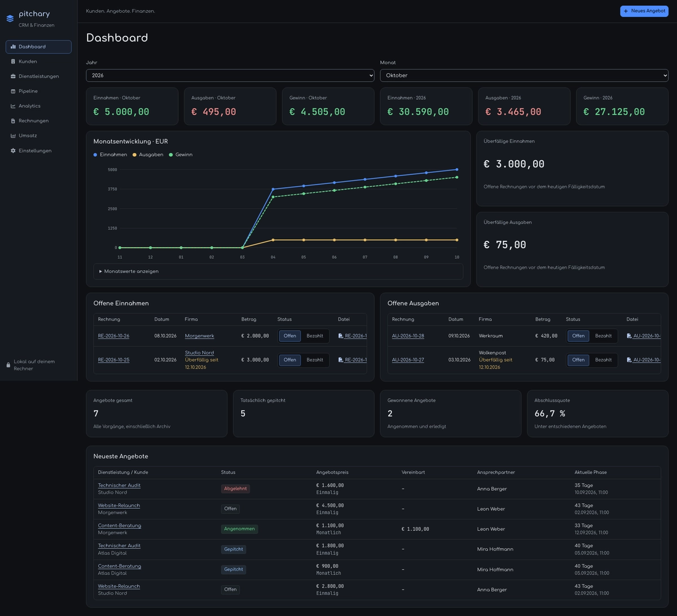Mark AU-2026-10-27 as Bezahlt
677x616 pixels.
[x=603, y=360]
